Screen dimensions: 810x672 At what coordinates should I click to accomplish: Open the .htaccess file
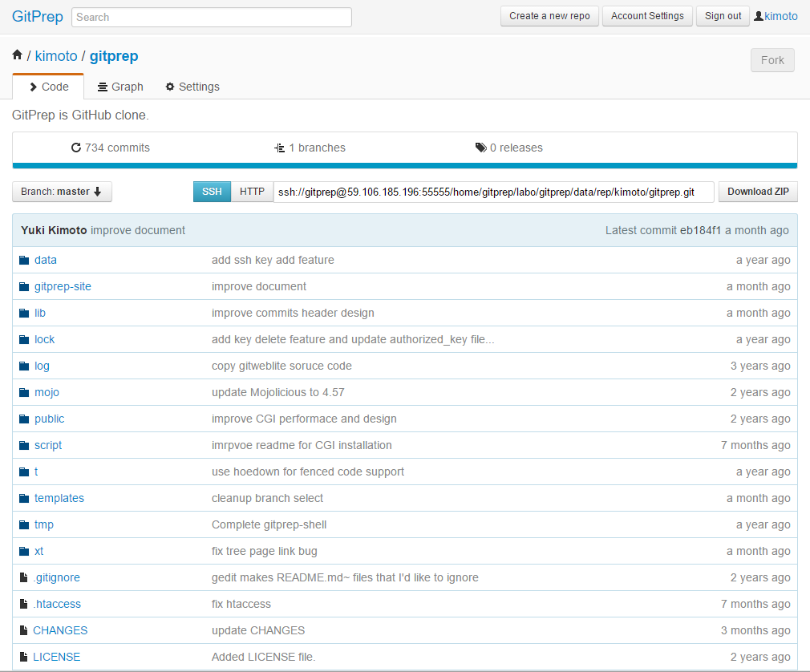57,604
